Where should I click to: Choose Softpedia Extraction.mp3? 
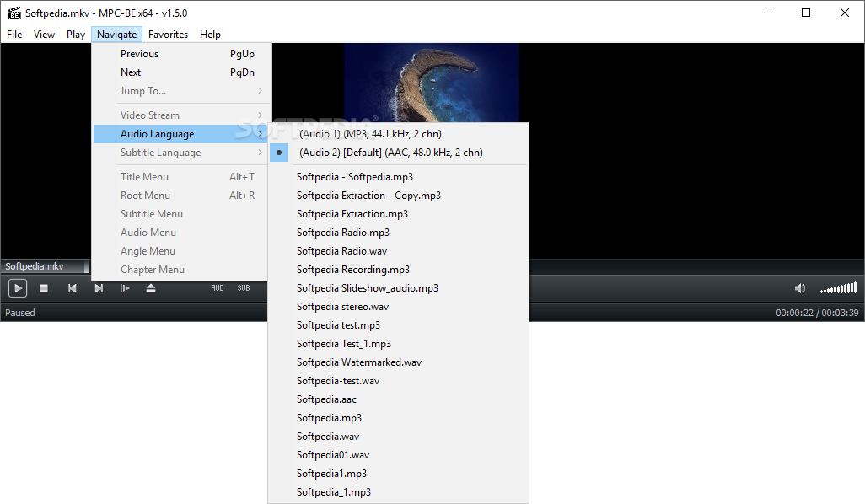point(398,214)
